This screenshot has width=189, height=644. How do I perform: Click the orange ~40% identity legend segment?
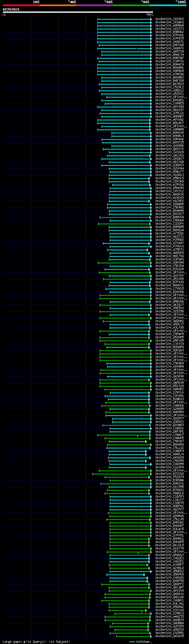coord(58,5)
